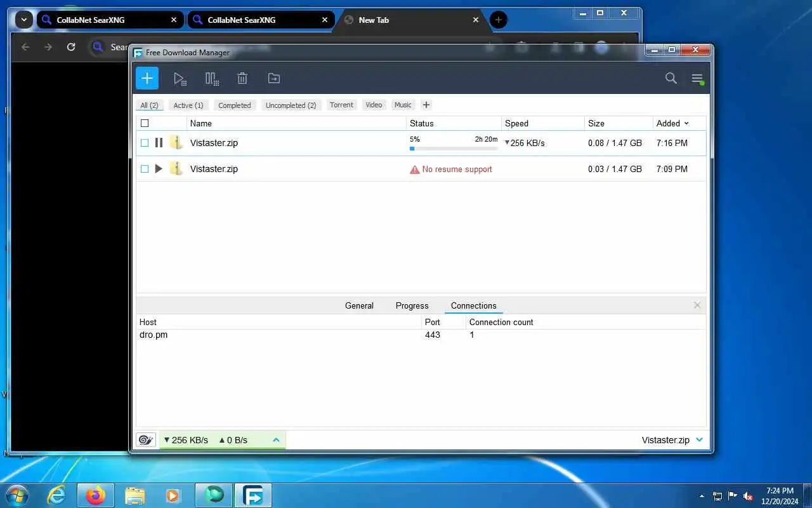Image resolution: width=812 pixels, height=508 pixels.
Task: Move download using the toolbar folder icon
Action: 274,79
